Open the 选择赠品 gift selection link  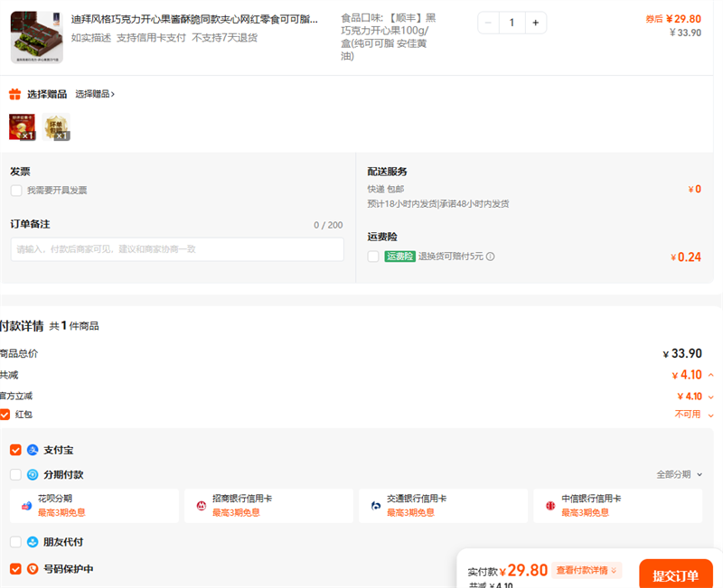coord(95,94)
